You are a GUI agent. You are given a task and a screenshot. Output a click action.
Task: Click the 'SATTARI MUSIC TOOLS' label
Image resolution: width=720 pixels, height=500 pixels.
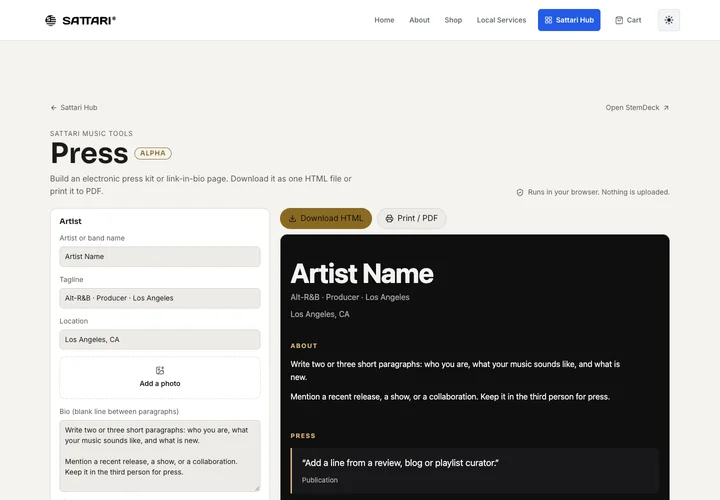[x=91, y=134]
